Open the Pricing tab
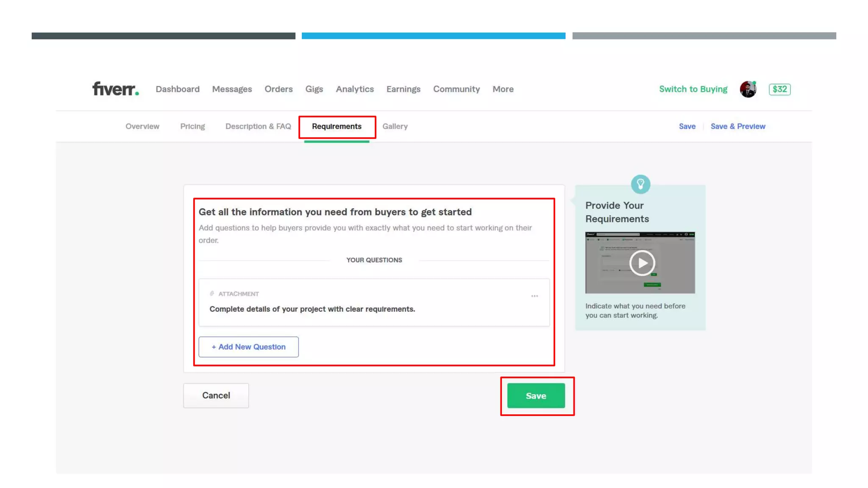868x488 pixels. pos(192,126)
